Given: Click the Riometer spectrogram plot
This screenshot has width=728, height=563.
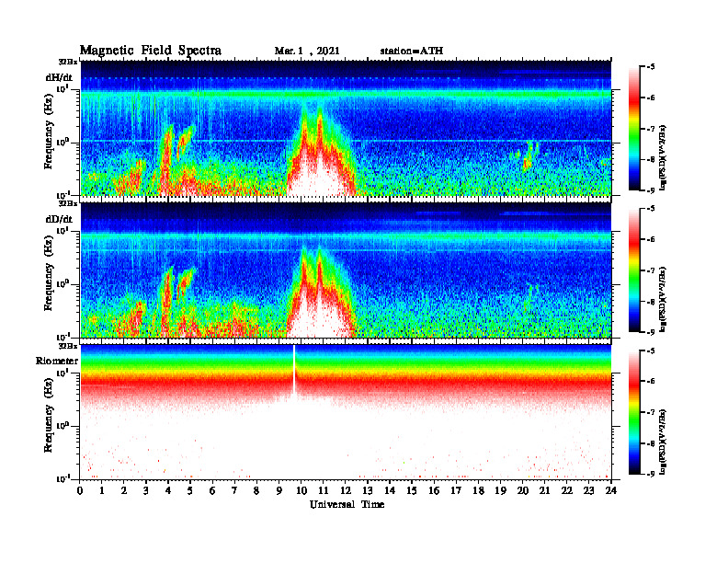Looking at the screenshot, I should (x=346, y=411).
